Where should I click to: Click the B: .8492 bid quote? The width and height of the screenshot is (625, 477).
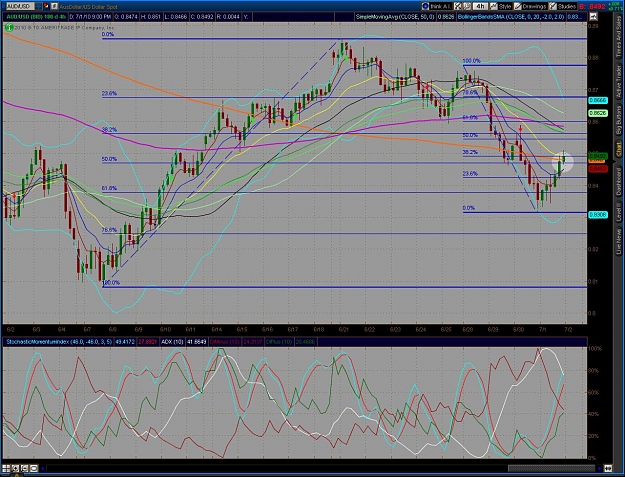point(593,6)
